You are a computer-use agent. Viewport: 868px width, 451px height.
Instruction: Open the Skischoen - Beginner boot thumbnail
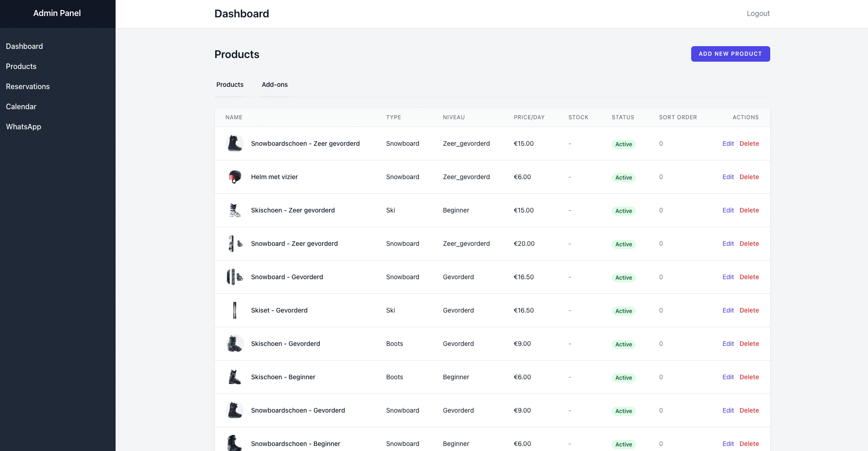click(235, 377)
